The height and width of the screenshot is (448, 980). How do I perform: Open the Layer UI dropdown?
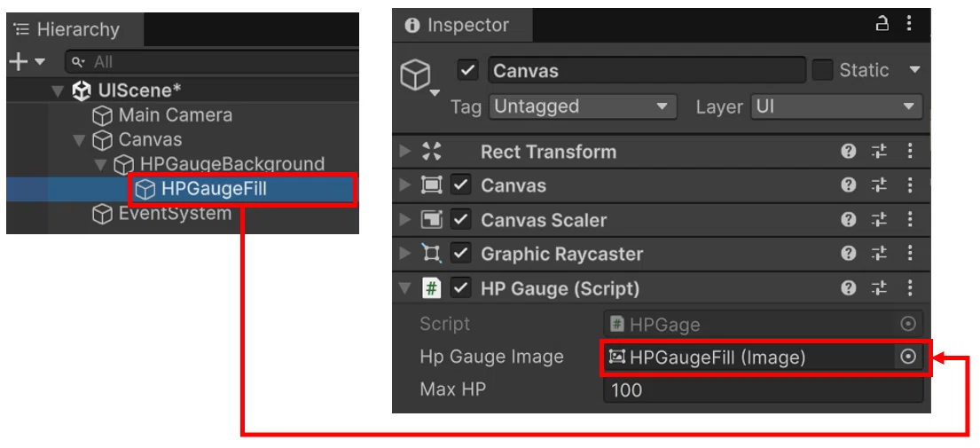coord(837,106)
